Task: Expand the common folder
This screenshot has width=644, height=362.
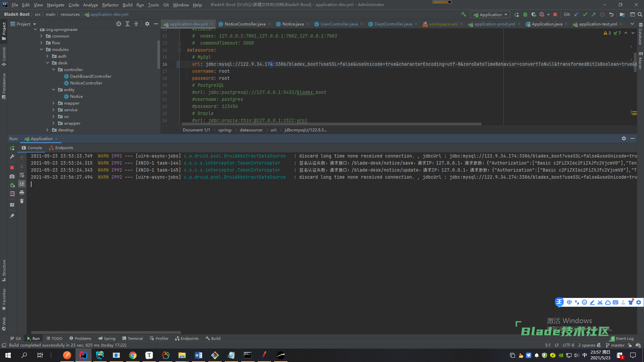Action: pos(41,36)
